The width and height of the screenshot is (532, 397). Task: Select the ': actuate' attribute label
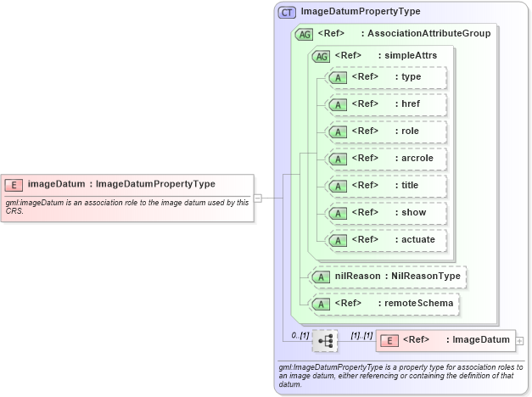(415, 239)
